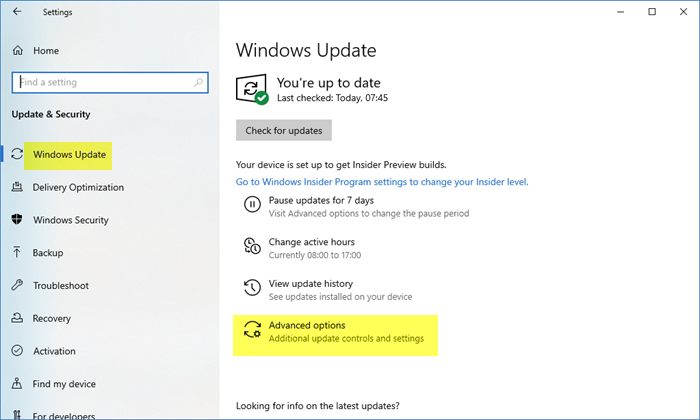Screen dimensions: 700x420
Task: Open Find my device settings
Action: coord(64,384)
